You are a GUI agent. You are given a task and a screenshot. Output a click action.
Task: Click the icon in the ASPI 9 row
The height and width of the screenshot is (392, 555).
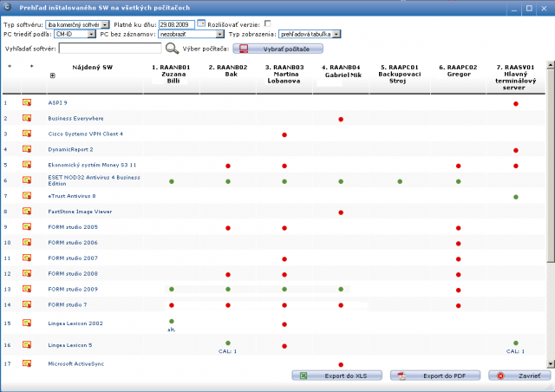[x=27, y=102]
